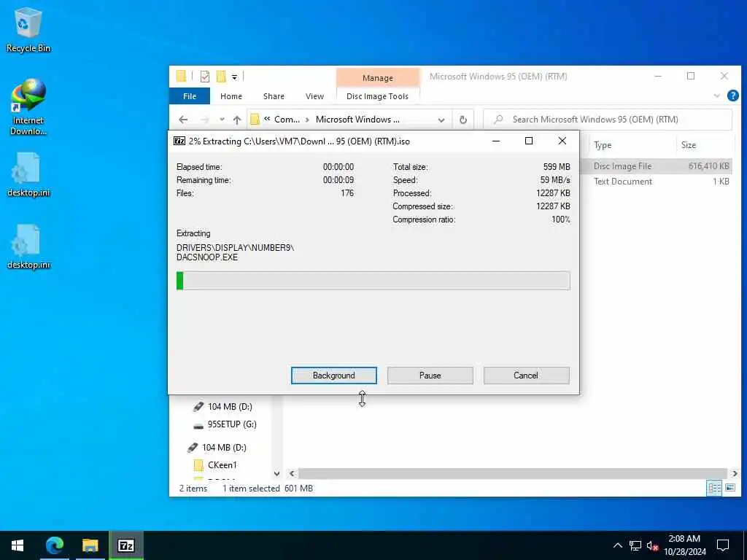Open the Windows Start menu

pos(18,545)
